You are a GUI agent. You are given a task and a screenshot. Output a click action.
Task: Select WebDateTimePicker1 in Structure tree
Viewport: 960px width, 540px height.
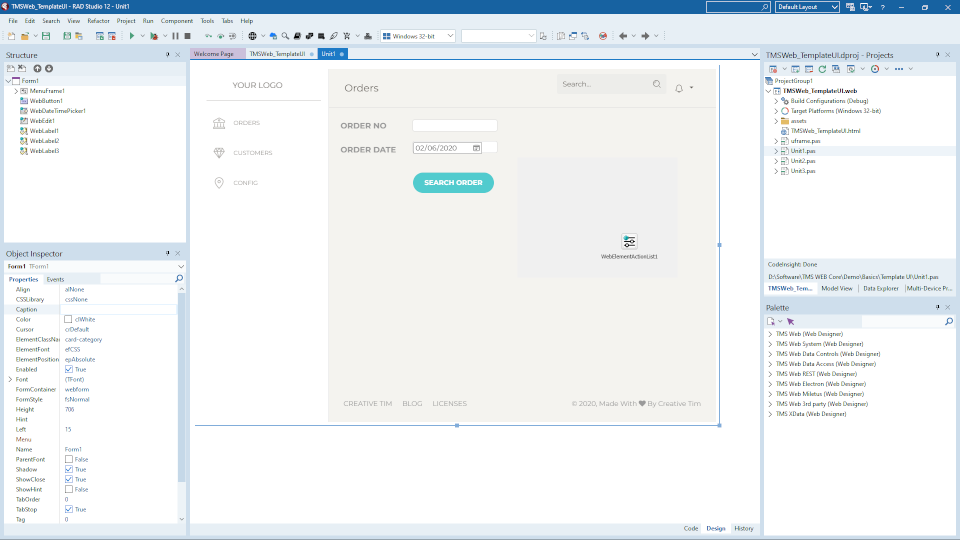(x=58, y=111)
